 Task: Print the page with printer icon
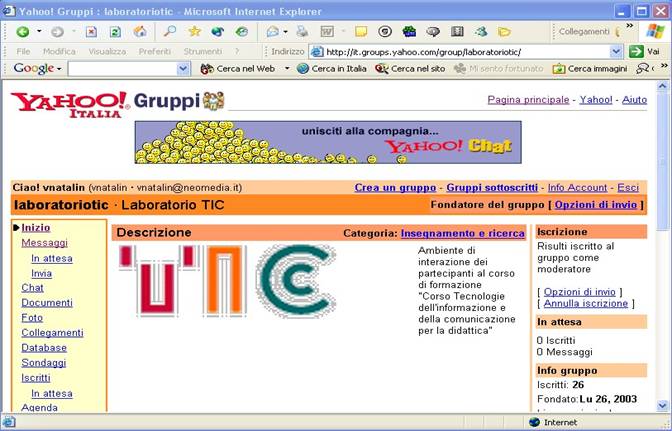[302, 31]
